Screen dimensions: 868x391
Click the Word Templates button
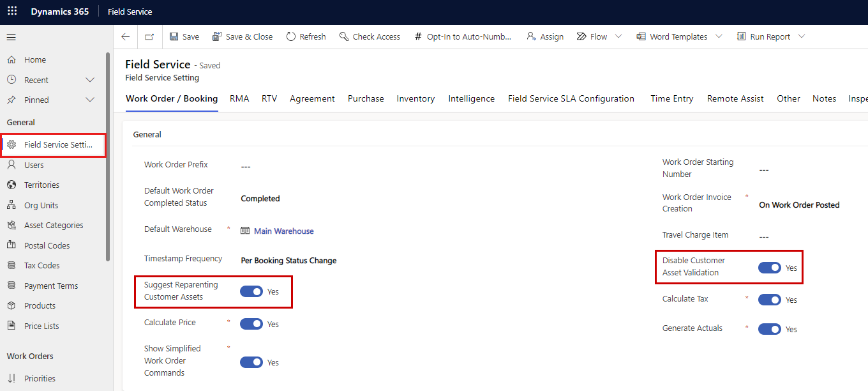[672, 36]
